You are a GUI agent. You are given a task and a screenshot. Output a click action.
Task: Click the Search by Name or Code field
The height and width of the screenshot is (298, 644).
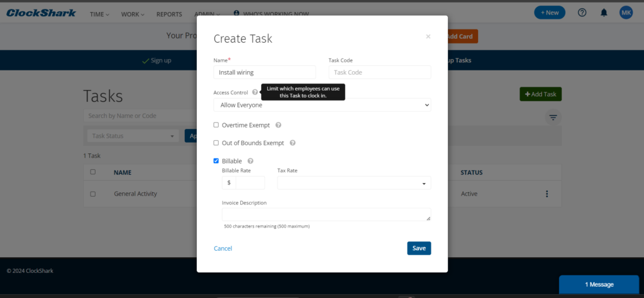[142, 116]
